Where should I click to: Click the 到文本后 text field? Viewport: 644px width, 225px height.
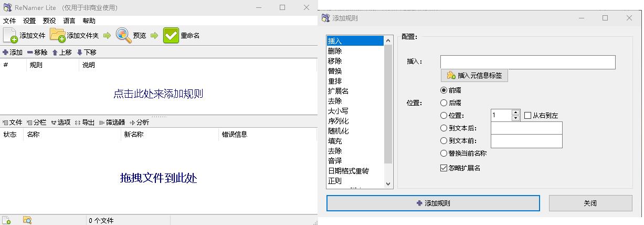526,128
